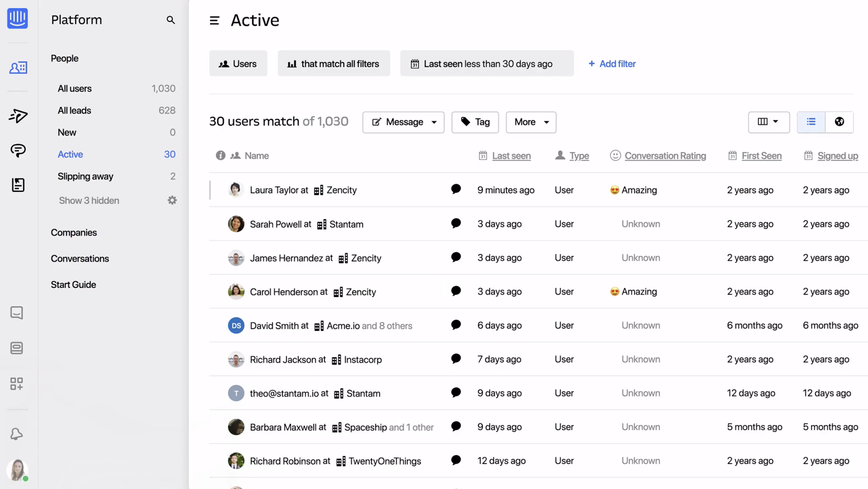
Task: Open Laura Taylor's avatar thumbnail
Action: click(236, 190)
